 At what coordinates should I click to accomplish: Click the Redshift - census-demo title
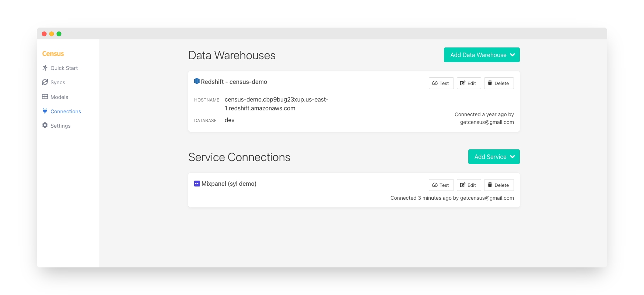coord(234,82)
